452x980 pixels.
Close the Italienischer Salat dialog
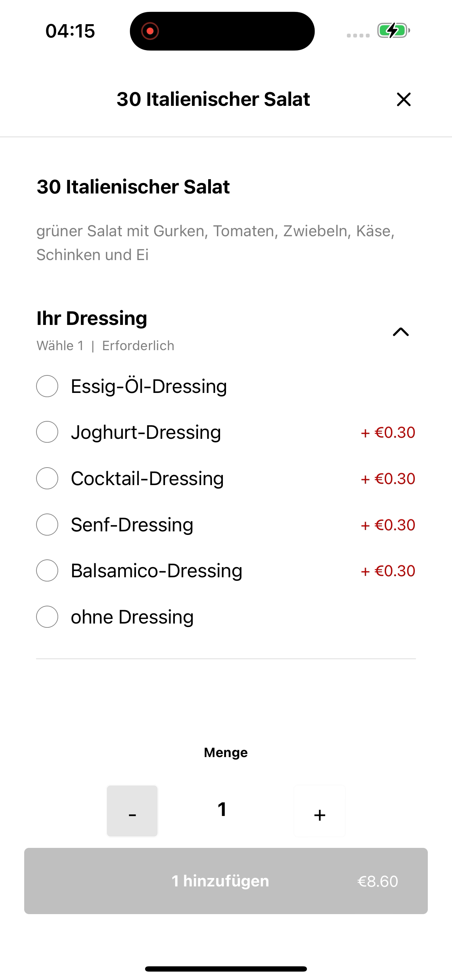pyautogui.click(x=404, y=99)
